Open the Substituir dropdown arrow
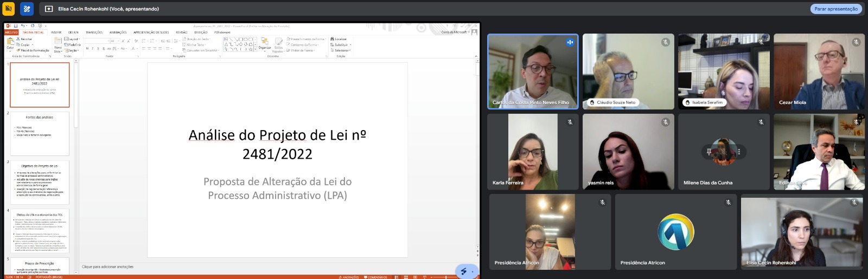Image resolution: width=868 pixels, height=279 pixels. [350, 45]
